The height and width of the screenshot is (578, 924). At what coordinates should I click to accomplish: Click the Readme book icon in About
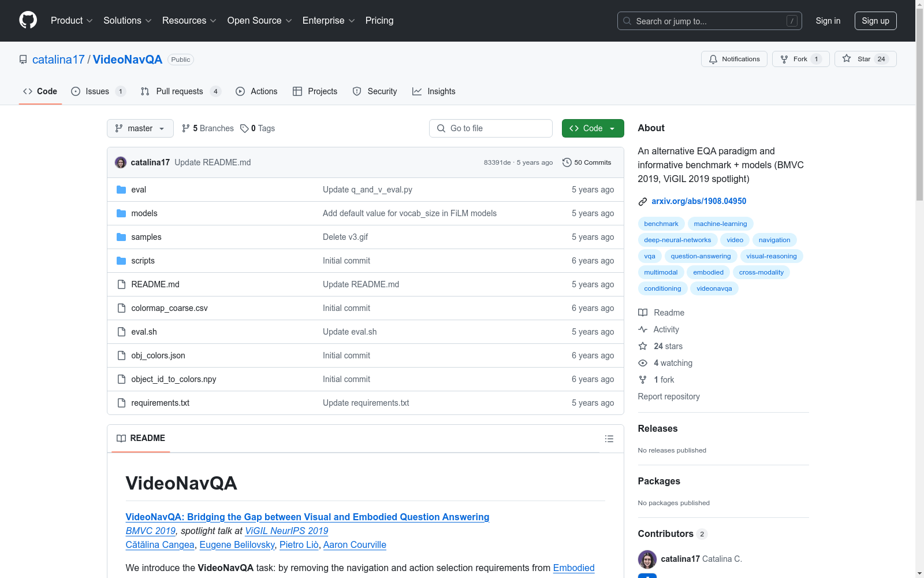(643, 313)
